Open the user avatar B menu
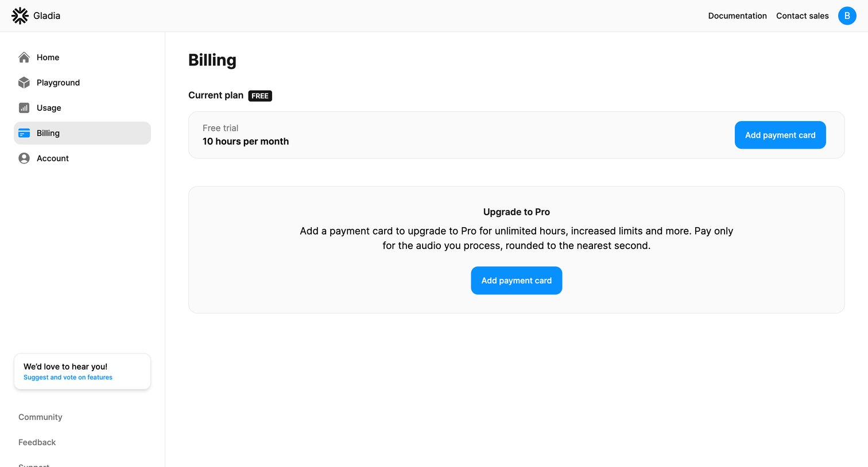Viewport: 868px width, 467px height. pyautogui.click(x=847, y=16)
